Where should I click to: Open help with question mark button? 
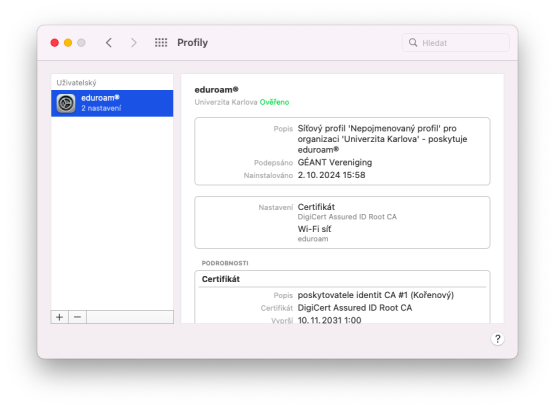497,339
